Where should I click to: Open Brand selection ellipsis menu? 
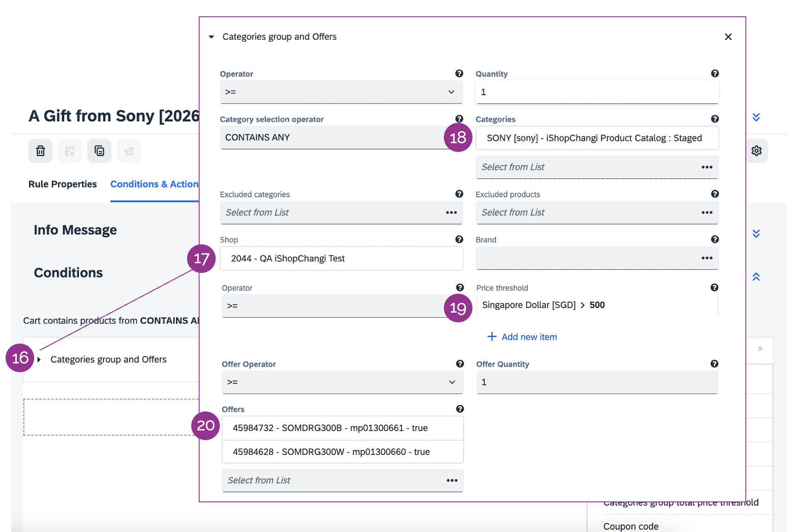707,258
